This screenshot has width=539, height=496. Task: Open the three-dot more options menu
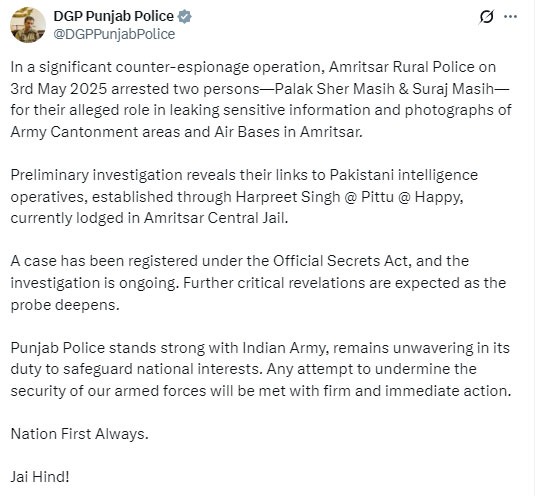(x=510, y=16)
